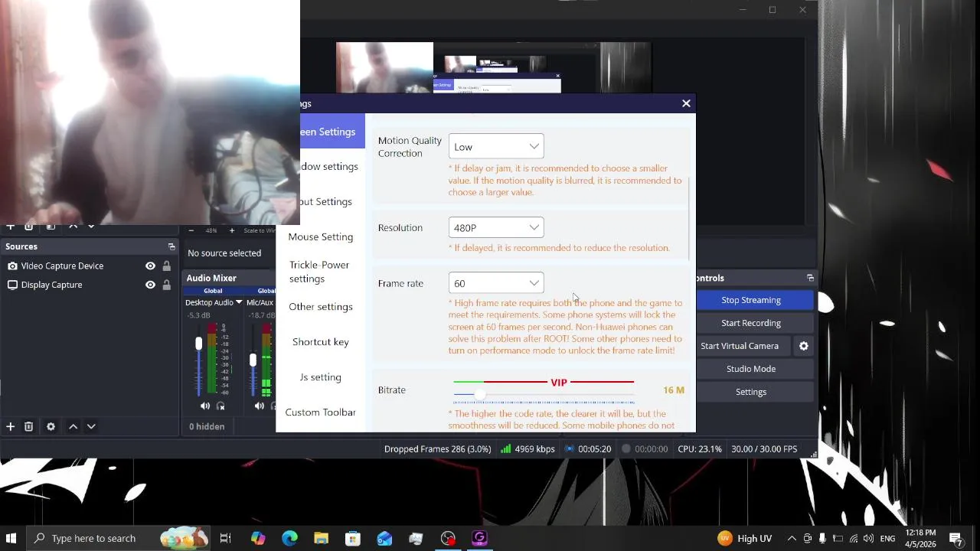
Task: Click the CPU: 23.1% status text
Action: [700, 449]
